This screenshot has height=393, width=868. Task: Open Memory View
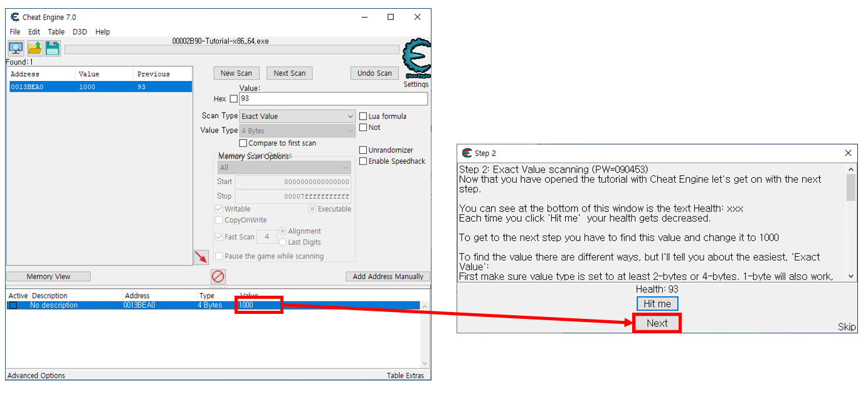click(x=48, y=276)
